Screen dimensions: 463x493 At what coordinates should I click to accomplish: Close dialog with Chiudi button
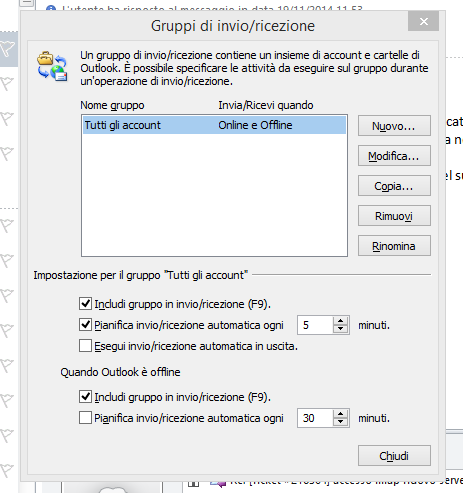click(x=394, y=456)
